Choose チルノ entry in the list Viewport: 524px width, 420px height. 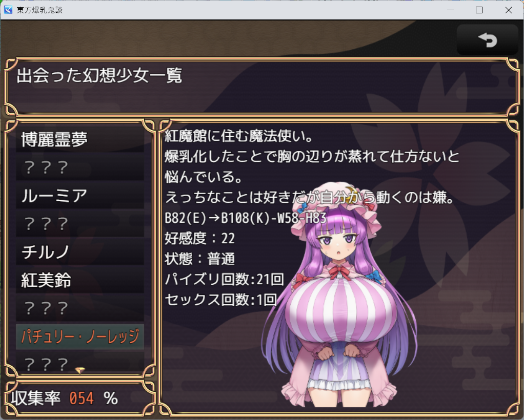click(80, 251)
